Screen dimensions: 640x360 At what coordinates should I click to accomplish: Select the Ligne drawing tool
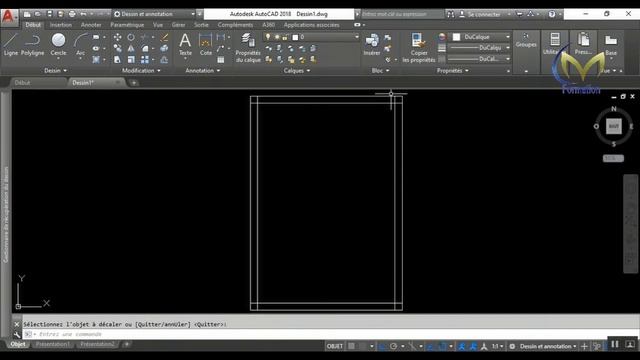[x=11, y=44]
